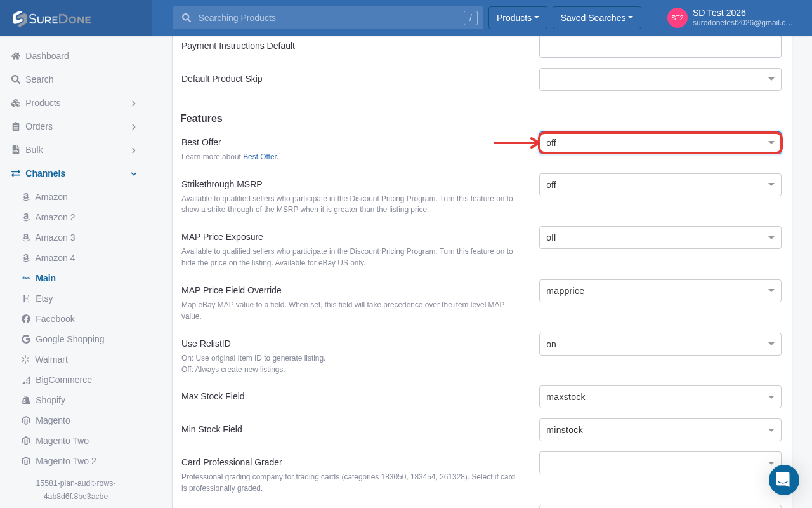
Task: Open the Default Product Skip dropdown
Action: 660,79
